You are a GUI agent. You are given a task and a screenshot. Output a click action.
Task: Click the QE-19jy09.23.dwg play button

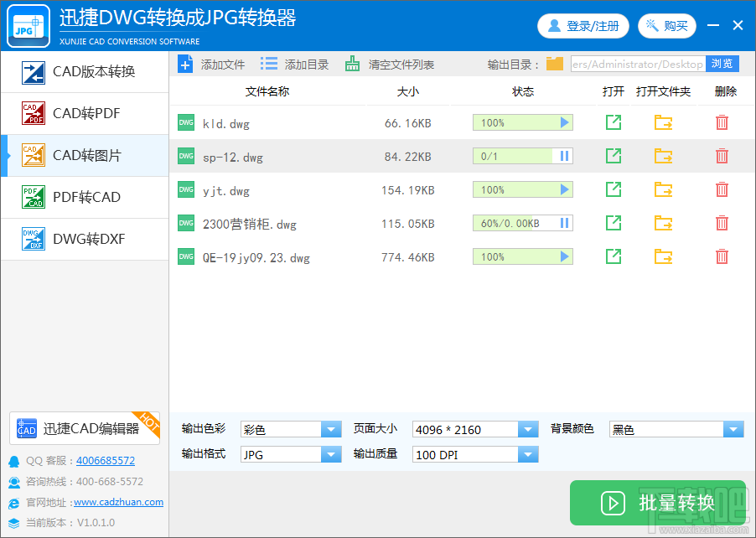pos(565,256)
